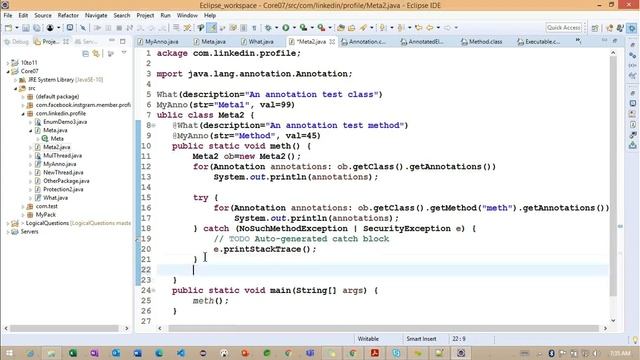Select Meta2.java in Package Explorer
640x360 pixels.
(57, 147)
